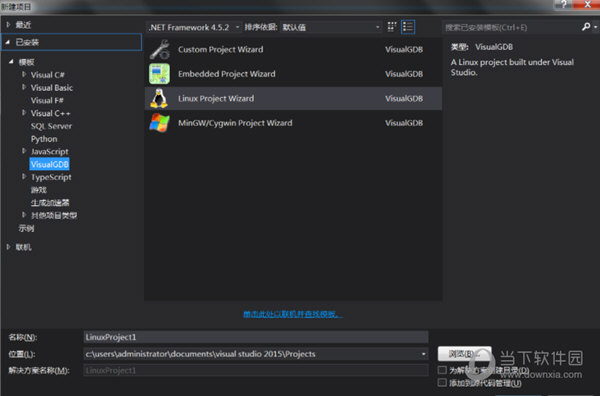Select Python template category
Image resolution: width=600 pixels, height=396 pixels.
44,139
